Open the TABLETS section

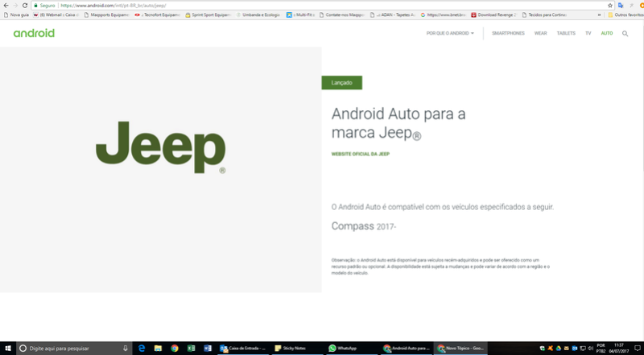point(566,33)
